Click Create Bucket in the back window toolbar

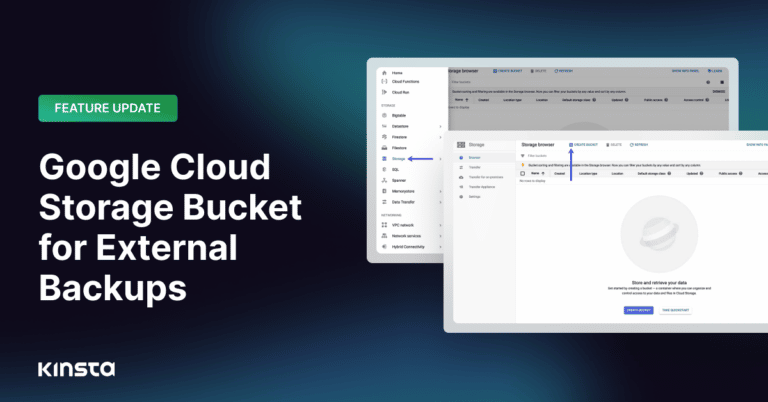507,71
